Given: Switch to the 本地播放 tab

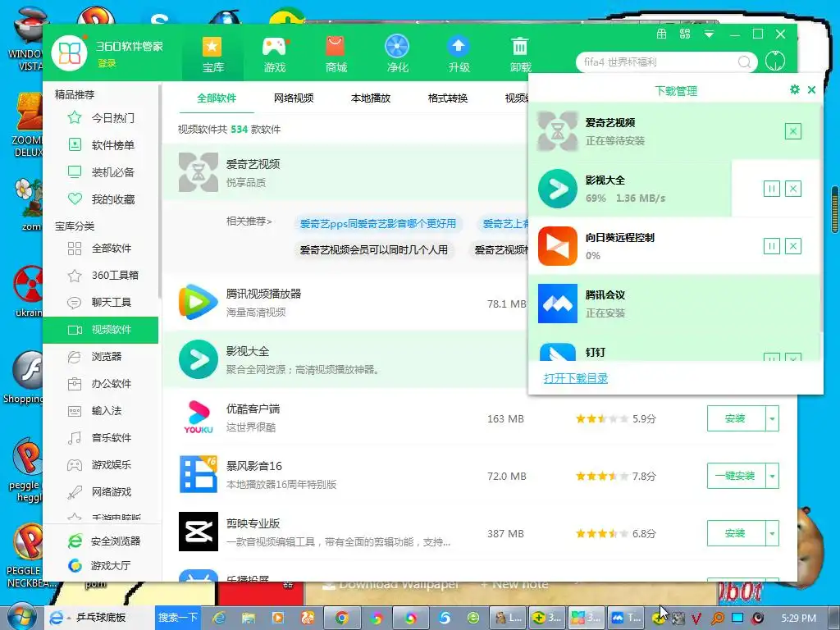Looking at the screenshot, I should [371, 98].
